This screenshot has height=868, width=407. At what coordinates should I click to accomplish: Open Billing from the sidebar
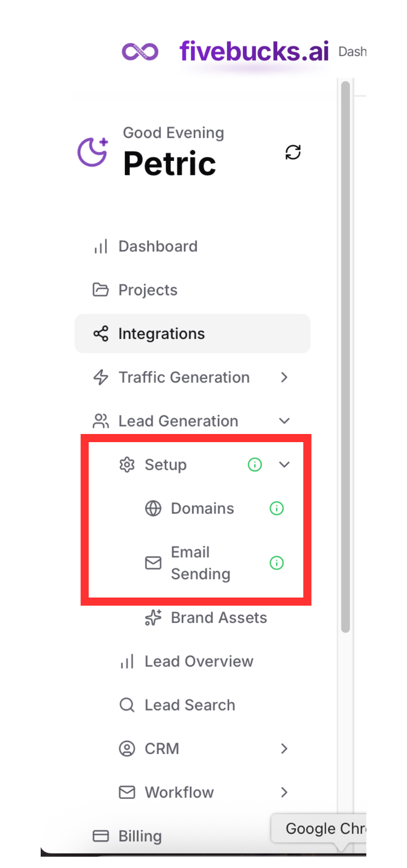(x=139, y=836)
